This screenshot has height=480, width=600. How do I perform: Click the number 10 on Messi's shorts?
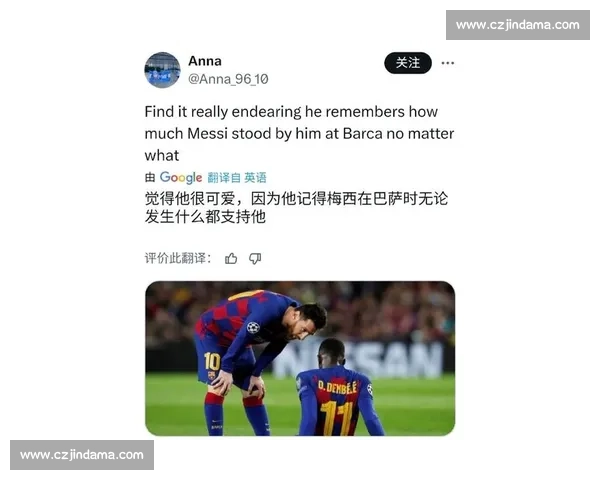pos(212,362)
